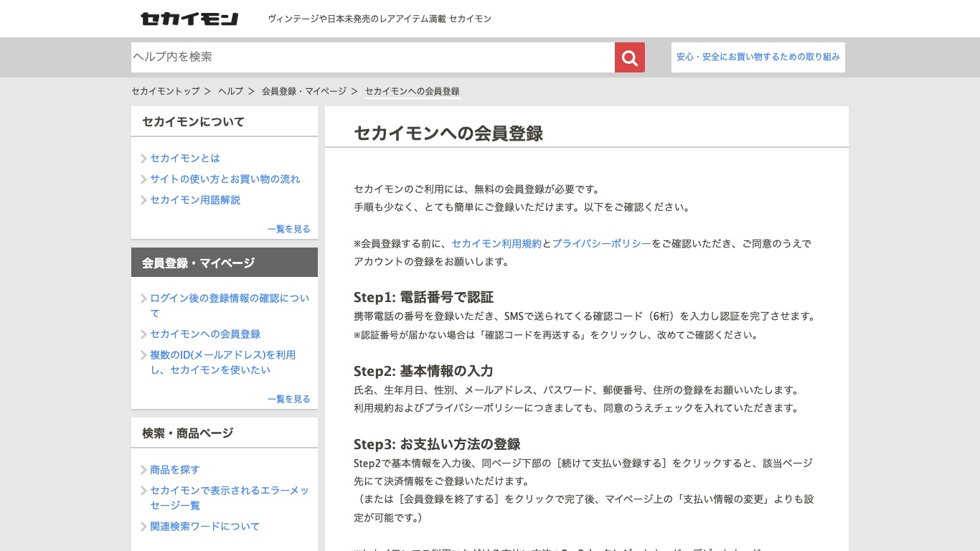Select the 検索・商品ページ section header
Screen dimensions: 980x551
click(225, 433)
